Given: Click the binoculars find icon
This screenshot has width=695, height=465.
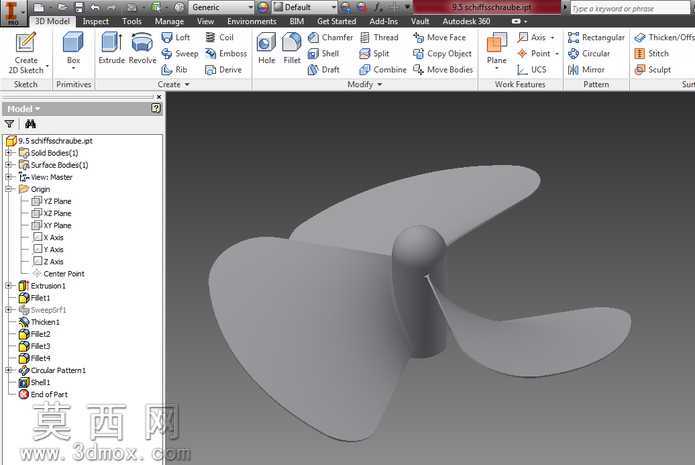Looking at the screenshot, I should (x=30, y=124).
